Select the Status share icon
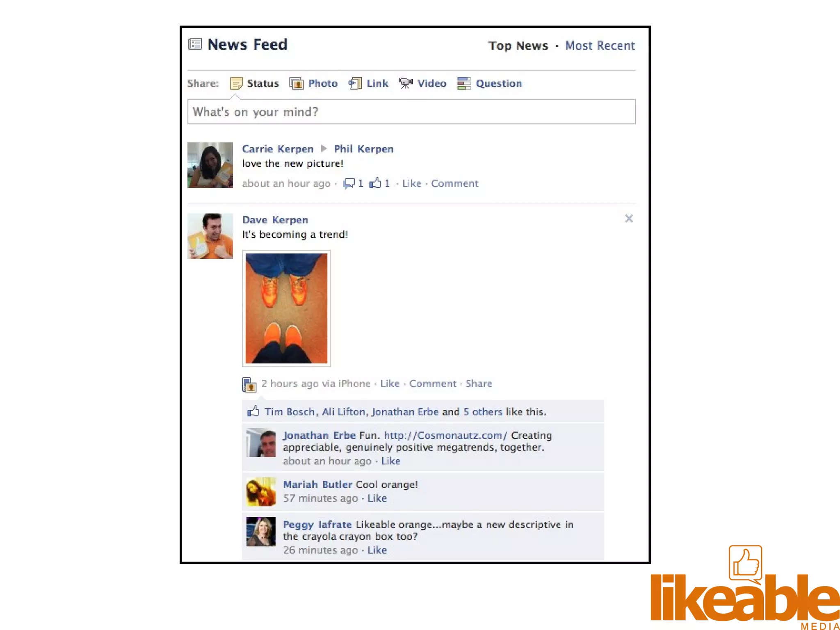Viewport: 840px width, 630px height. tap(236, 83)
